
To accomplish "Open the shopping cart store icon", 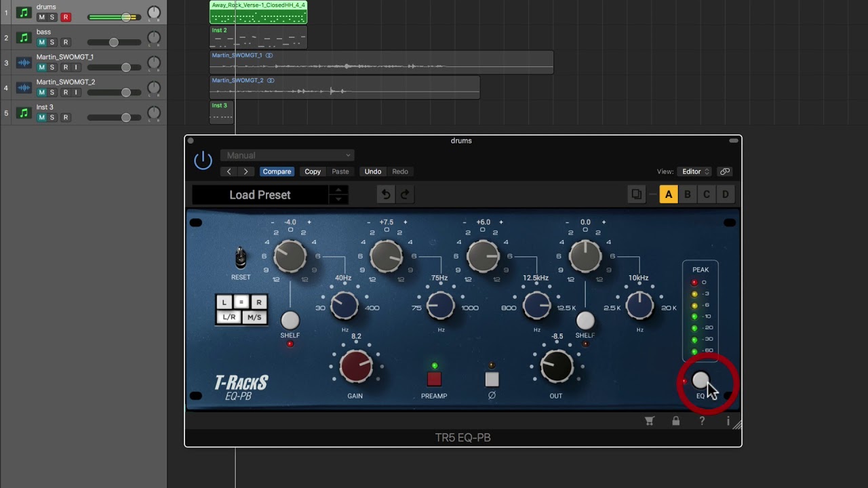I will tap(649, 421).
